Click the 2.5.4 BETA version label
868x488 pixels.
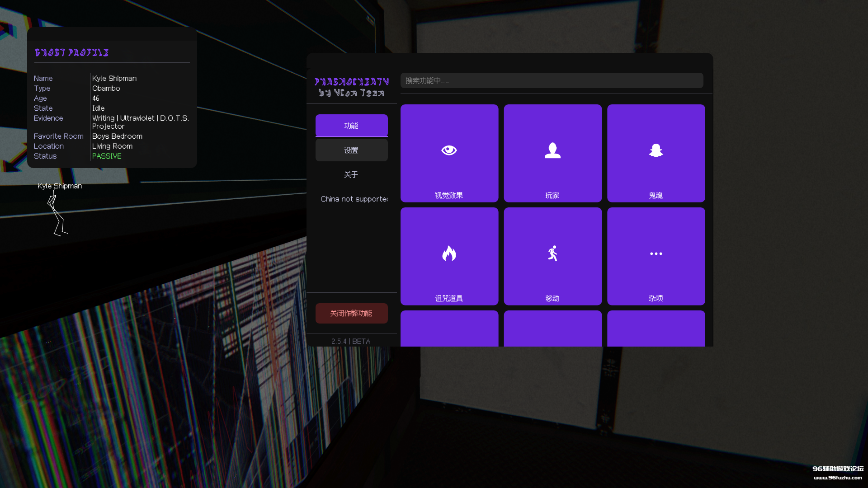point(351,341)
